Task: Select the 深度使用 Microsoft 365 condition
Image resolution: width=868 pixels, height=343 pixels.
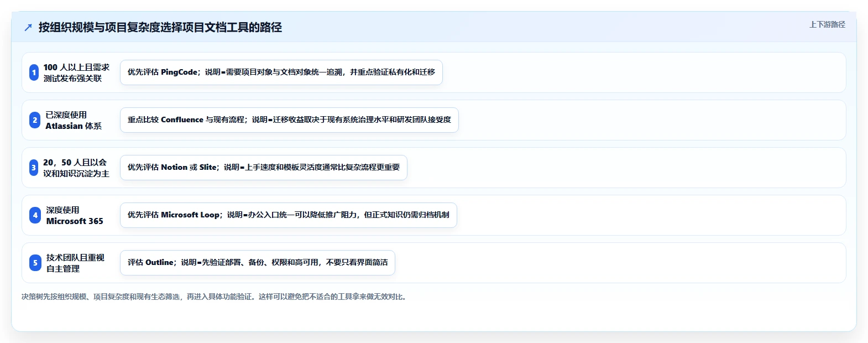Action: coord(75,215)
